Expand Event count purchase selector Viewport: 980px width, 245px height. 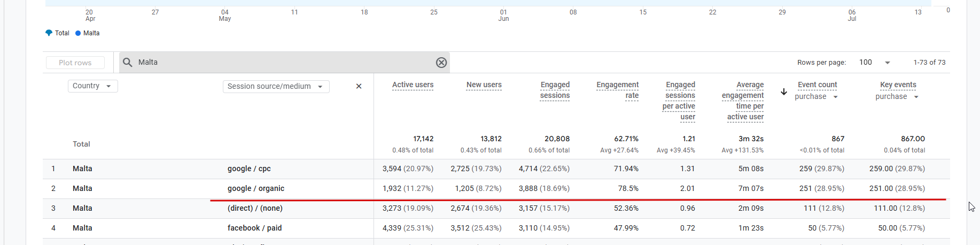click(x=816, y=97)
